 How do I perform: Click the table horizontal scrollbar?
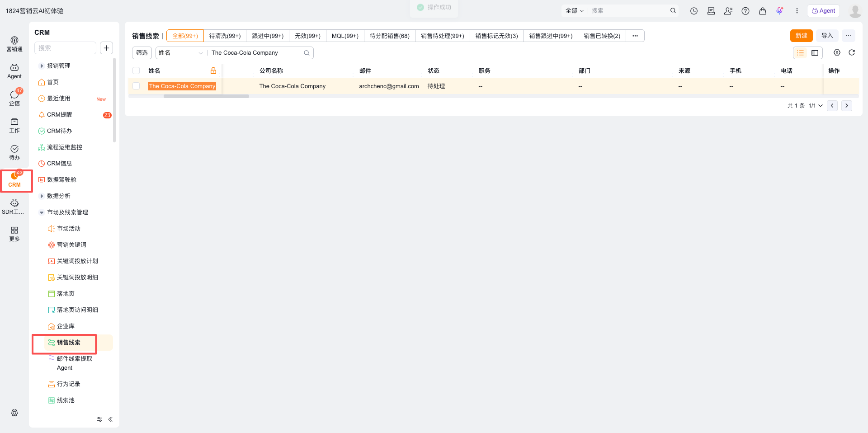206,96
